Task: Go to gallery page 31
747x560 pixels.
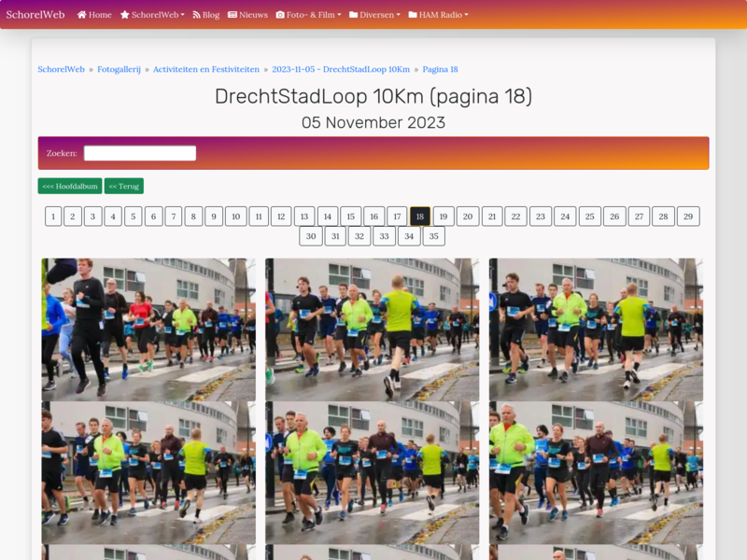Action: point(335,236)
